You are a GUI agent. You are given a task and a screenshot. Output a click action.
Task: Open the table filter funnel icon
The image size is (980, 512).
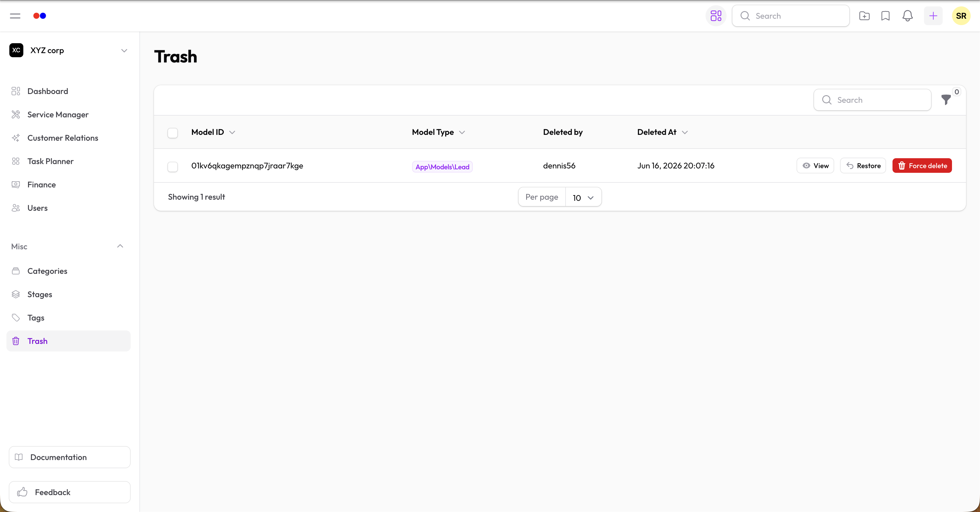946,100
